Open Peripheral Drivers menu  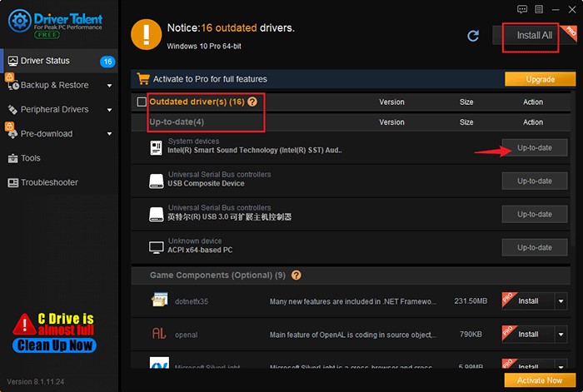[x=59, y=110]
